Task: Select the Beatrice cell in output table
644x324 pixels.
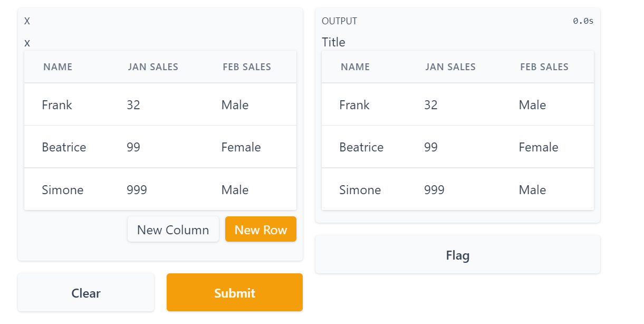Action: point(361,147)
